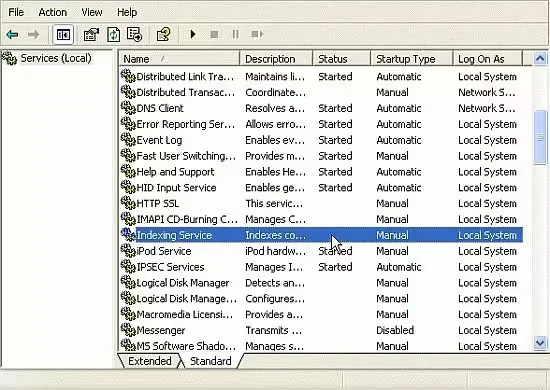
Task: Select the Services (Local) tree node
Action: pyautogui.click(x=56, y=58)
